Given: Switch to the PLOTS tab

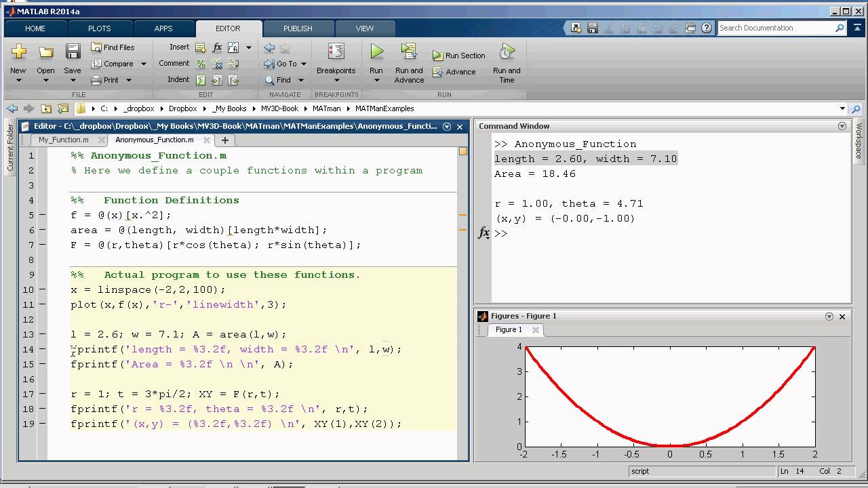Looking at the screenshot, I should point(99,28).
